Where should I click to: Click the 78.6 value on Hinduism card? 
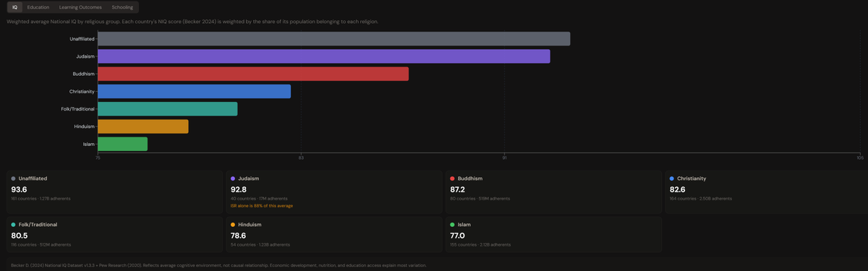(x=239, y=236)
